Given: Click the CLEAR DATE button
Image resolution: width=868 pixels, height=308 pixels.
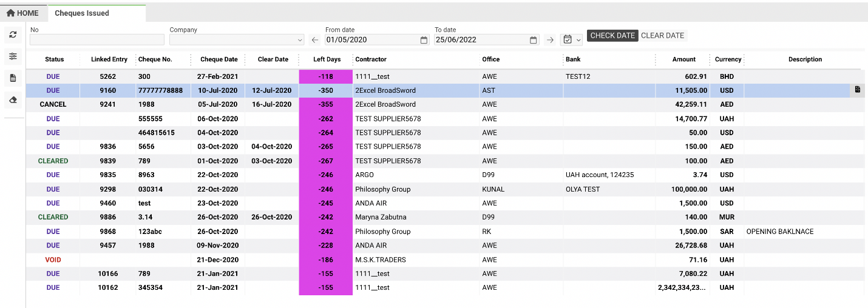Looking at the screenshot, I should pyautogui.click(x=663, y=35).
